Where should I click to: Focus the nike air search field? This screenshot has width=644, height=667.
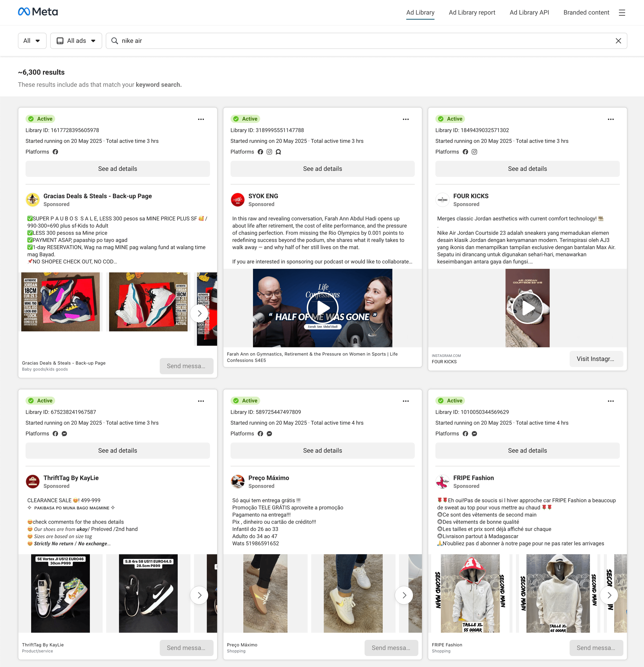tap(366, 41)
